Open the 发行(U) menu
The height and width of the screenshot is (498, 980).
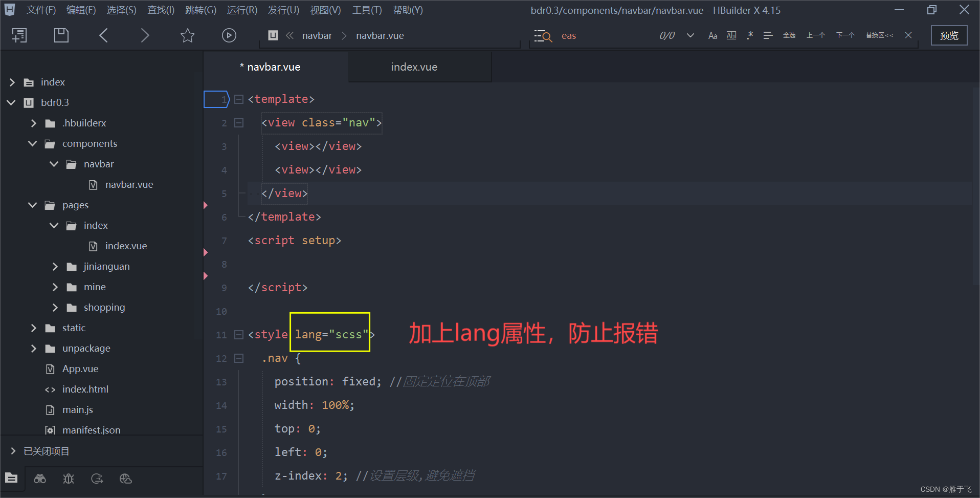(284, 10)
